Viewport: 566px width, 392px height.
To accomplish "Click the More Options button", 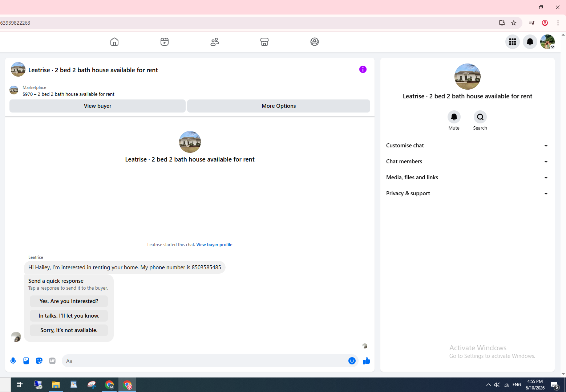I will click(x=279, y=106).
